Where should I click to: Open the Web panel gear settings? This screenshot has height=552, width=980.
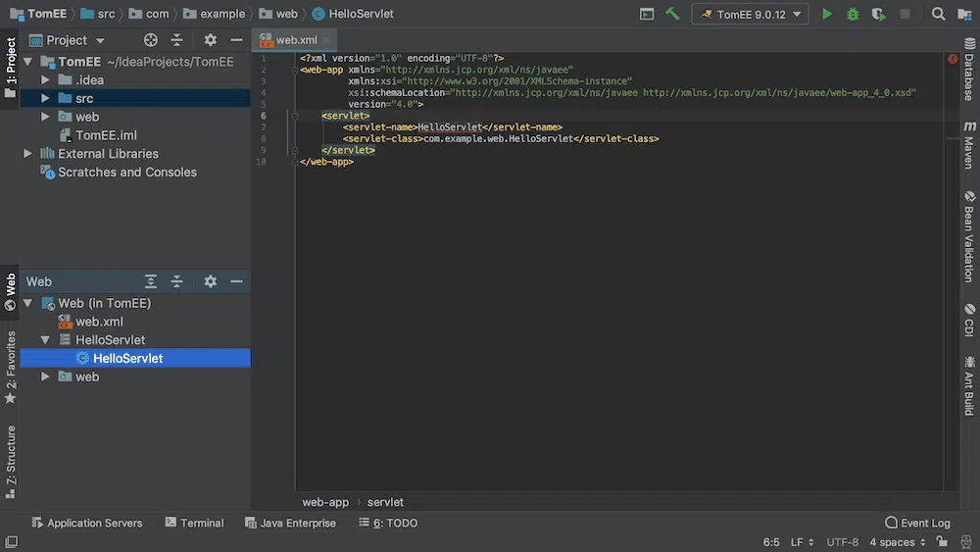pos(210,281)
